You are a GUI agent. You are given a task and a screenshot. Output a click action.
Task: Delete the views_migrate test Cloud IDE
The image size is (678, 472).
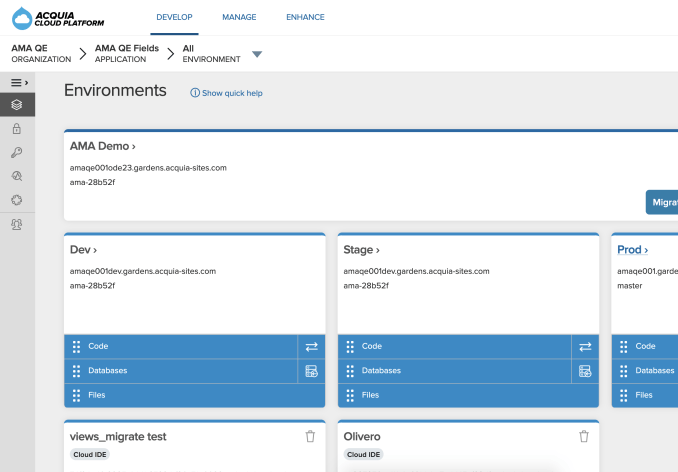click(x=310, y=436)
